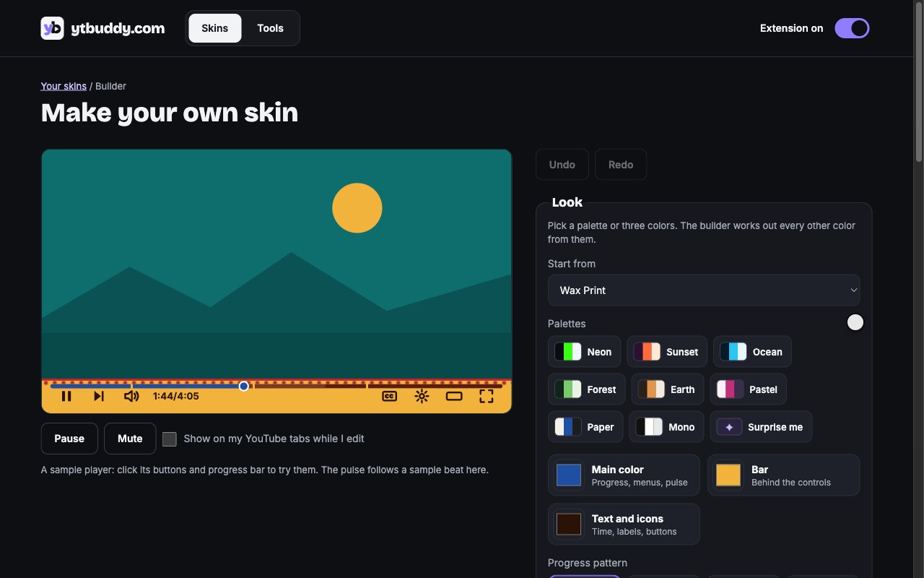Click the sample video preview area
The image size is (924, 578).
click(x=276, y=264)
